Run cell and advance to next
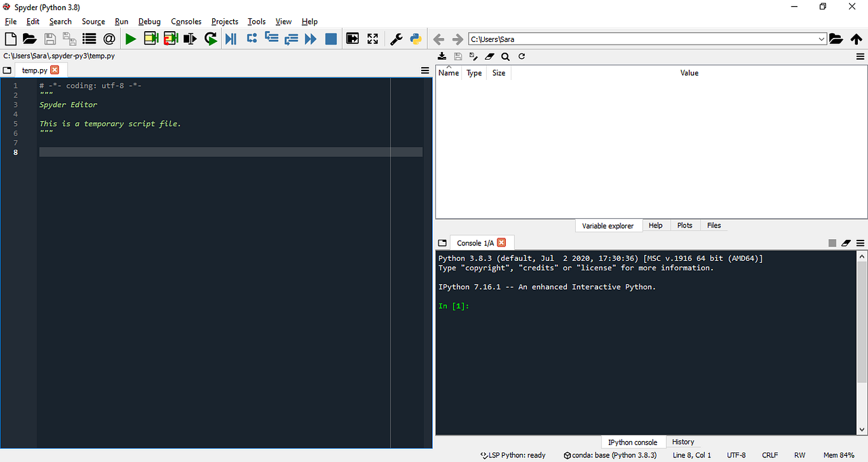This screenshot has width=868, height=462. coord(171,39)
